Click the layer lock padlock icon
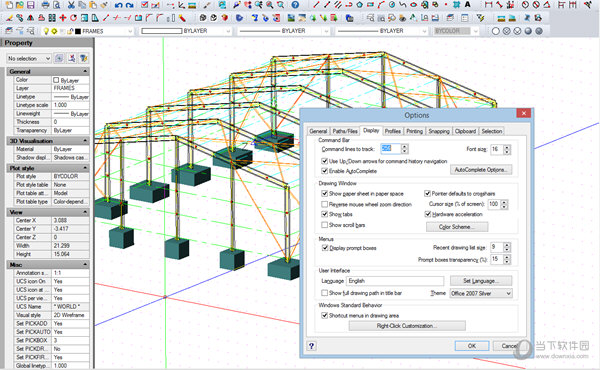The image size is (600, 370). tap(70, 31)
